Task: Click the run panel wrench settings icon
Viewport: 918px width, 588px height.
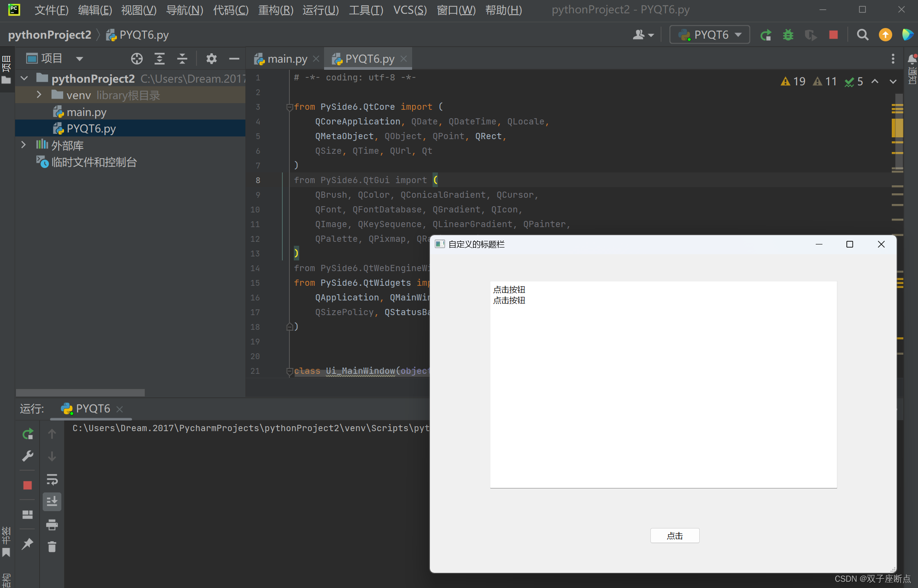Action: tap(28, 456)
